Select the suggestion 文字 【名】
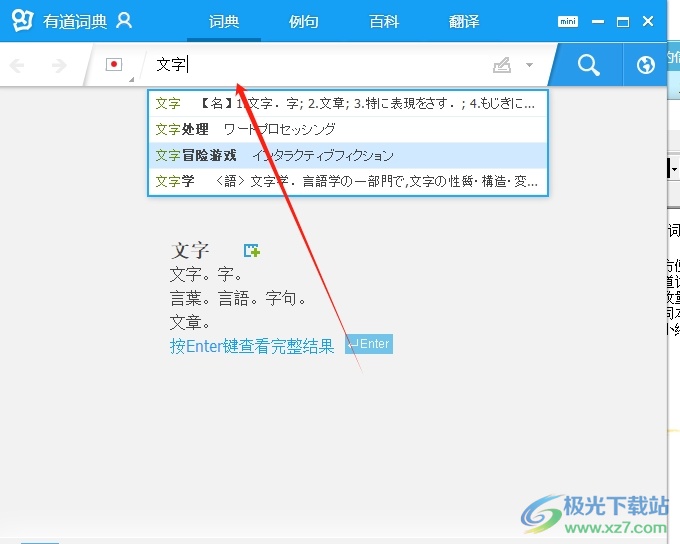Screen dimensions: 680x544 (348, 103)
